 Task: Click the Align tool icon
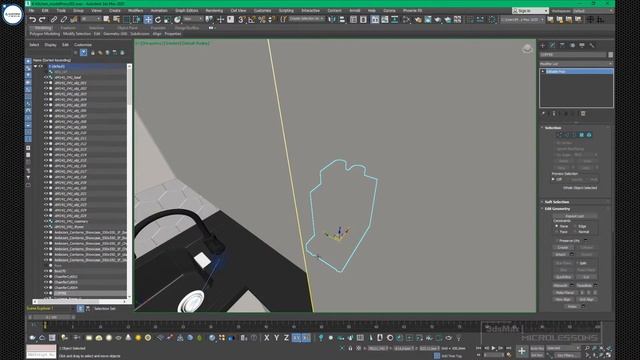(342, 20)
